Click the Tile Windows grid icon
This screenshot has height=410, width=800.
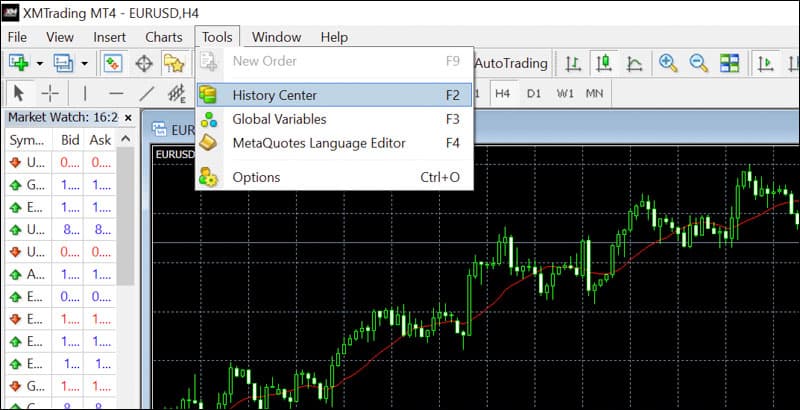tap(729, 63)
